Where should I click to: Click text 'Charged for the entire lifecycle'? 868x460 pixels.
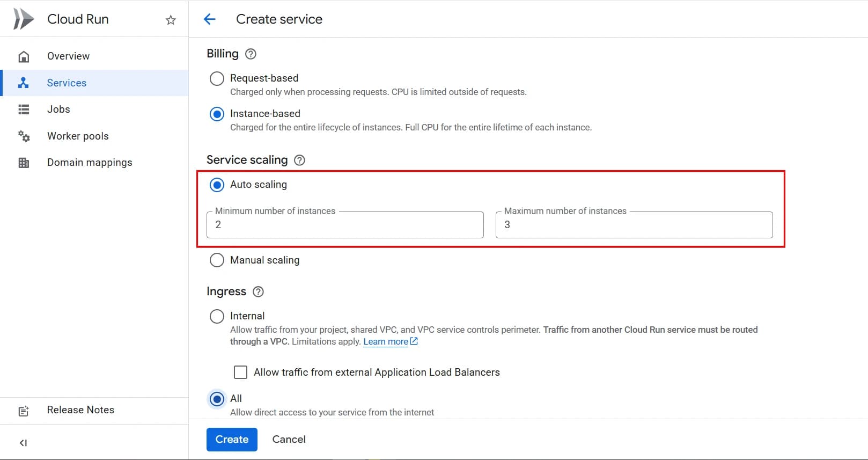[x=316, y=127]
